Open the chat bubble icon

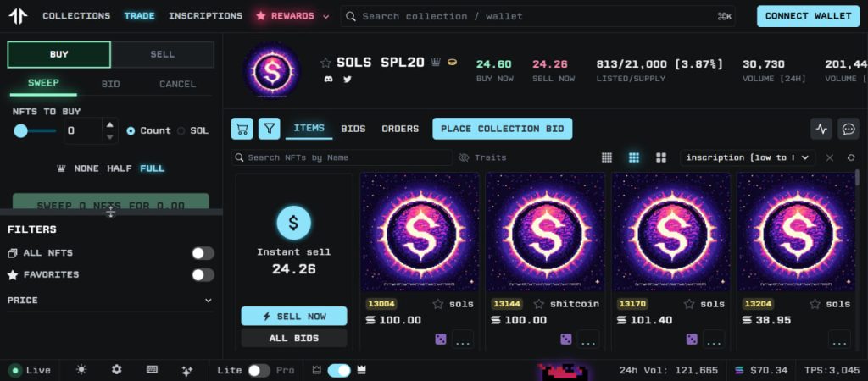848,129
